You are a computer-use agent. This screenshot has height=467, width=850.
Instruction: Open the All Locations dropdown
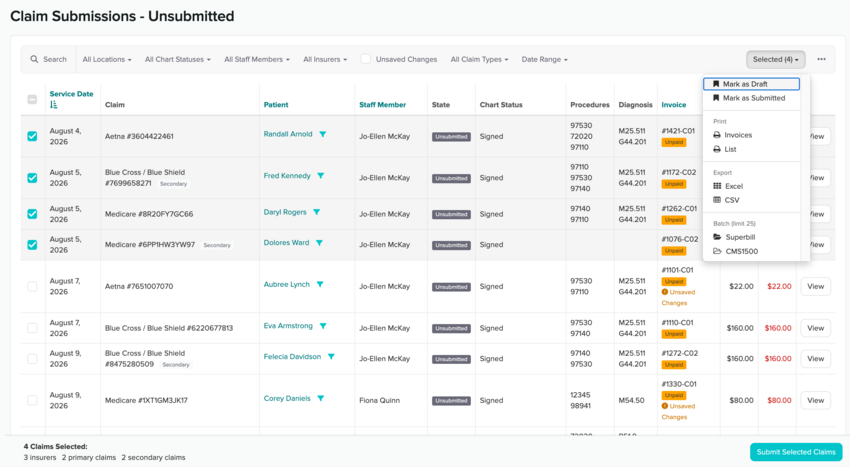[107, 59]
